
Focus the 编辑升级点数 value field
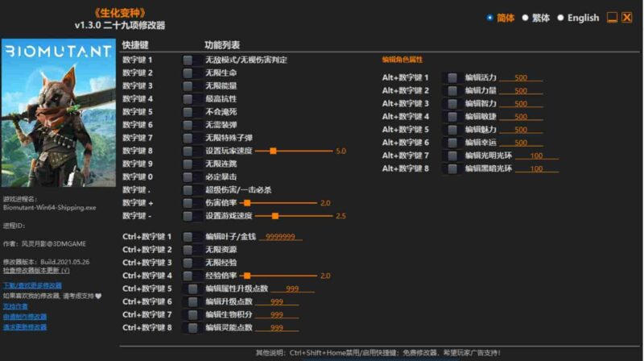[x=277, y=302]
